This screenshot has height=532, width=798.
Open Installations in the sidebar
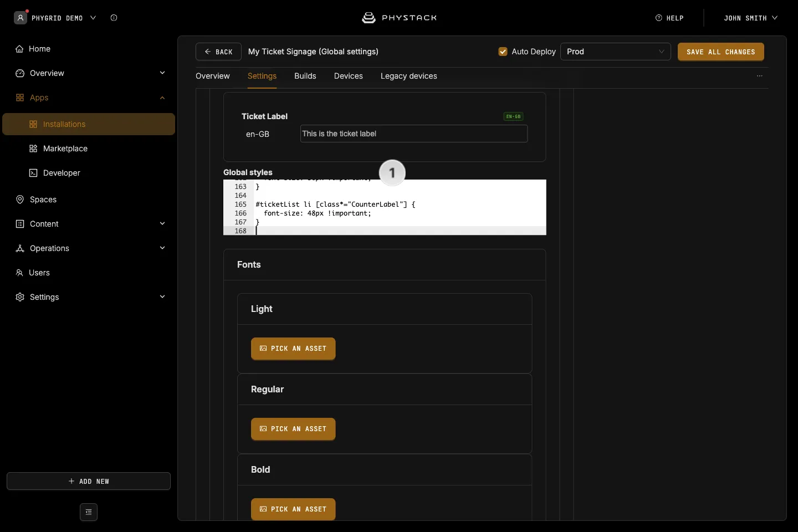click(x=89, y=124)
